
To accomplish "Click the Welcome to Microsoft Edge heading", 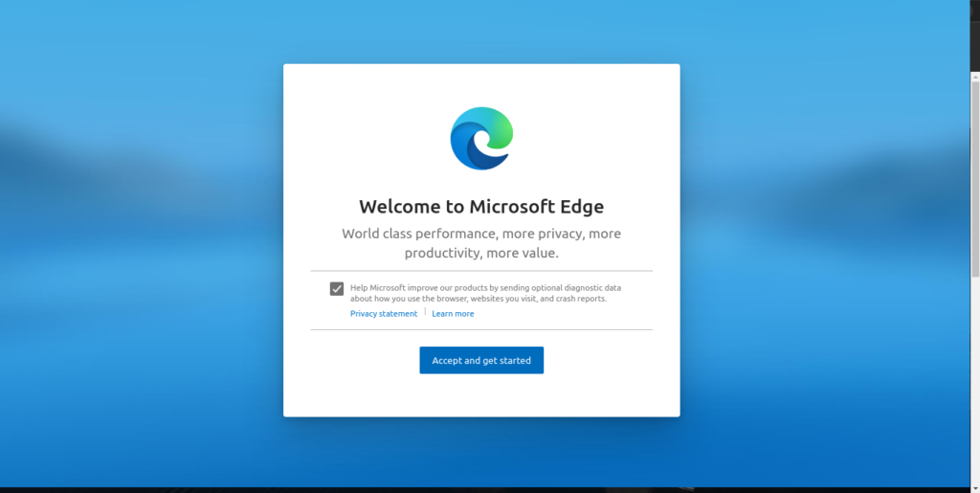I will click(x=481, y=206).
